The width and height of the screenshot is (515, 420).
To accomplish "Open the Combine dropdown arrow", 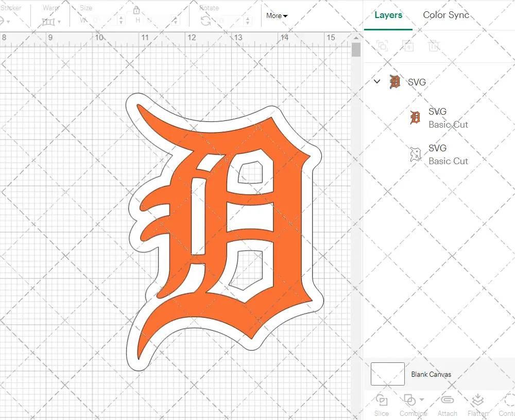I will click(422, 400).
